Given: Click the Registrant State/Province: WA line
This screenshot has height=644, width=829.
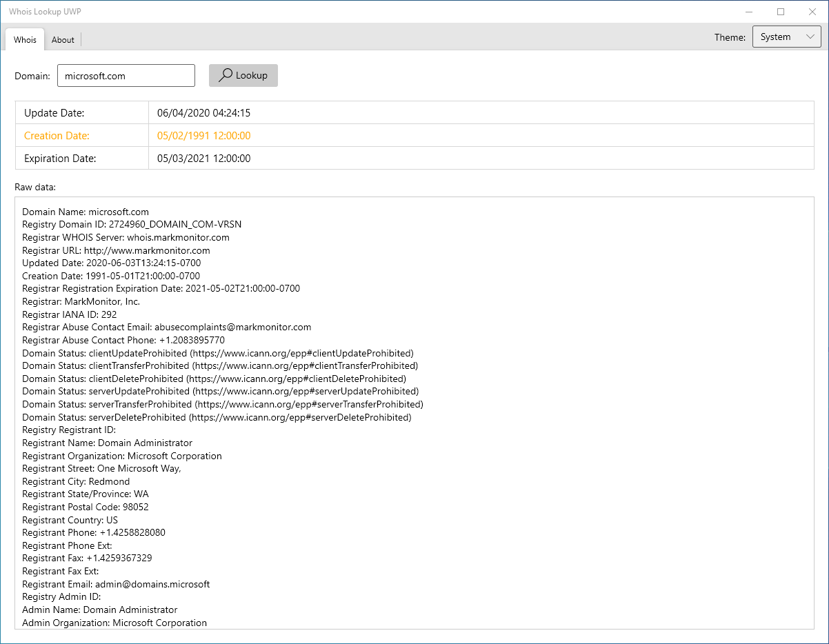Looking at the screenshot, I should click(x=85, y=494).
